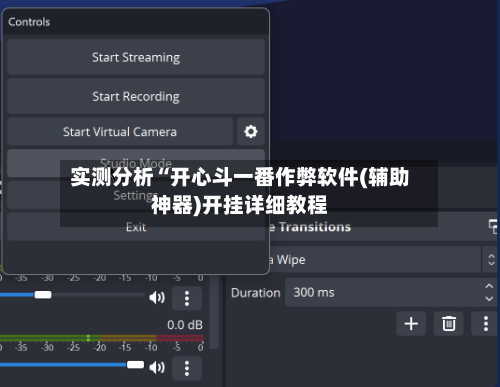Image resolution: width=500 pixels, height=387 pixels.
Task: Open lower audio channel three-dot menu
Action: pyautogui.click(x=187, y=368)
